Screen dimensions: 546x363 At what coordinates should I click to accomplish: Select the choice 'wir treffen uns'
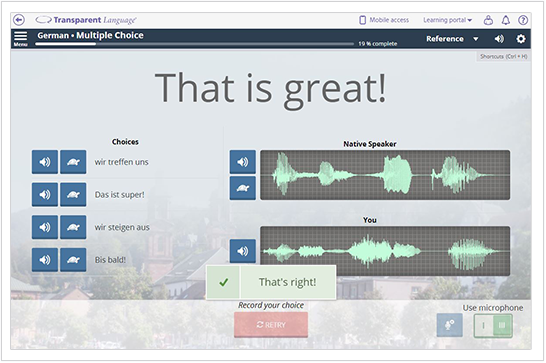(122, 162)
